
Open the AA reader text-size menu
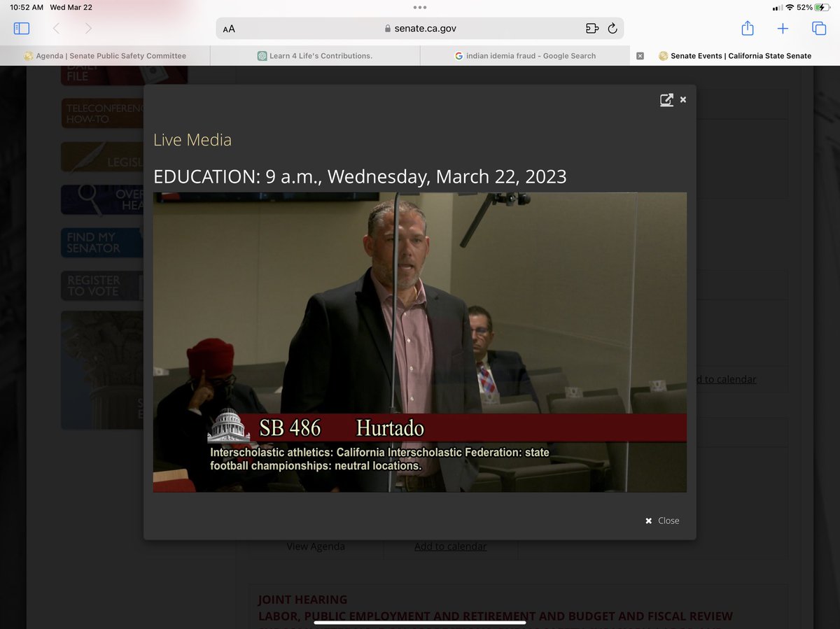point(229,29)
